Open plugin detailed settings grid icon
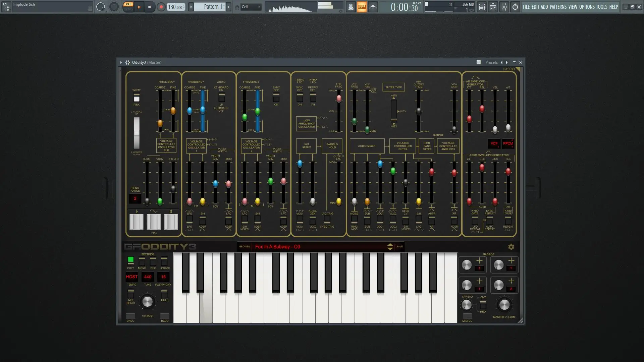Screen dimensions: 644x362 pos(479,62)
